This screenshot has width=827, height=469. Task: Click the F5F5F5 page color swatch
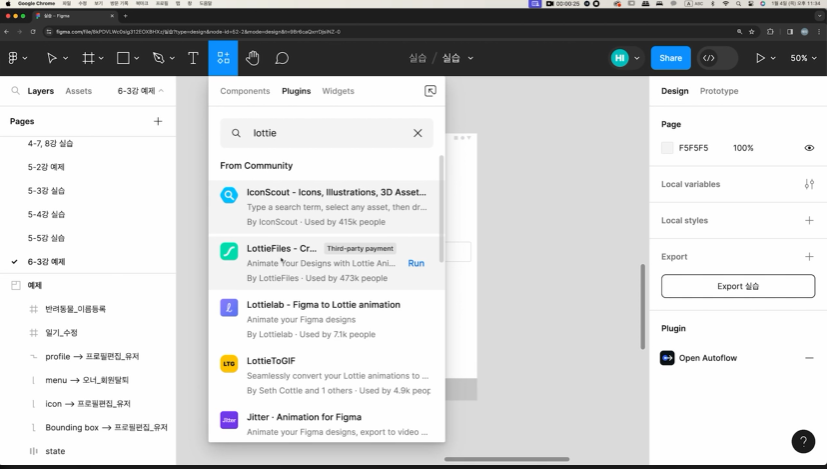[667, 148]
